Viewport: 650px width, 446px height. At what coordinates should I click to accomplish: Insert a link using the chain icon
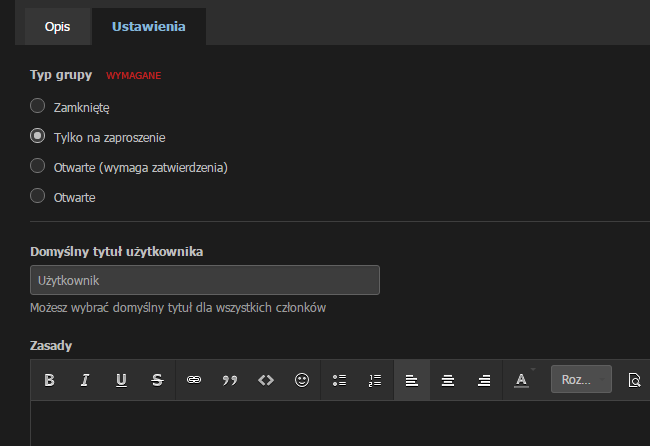pos(194,380)
